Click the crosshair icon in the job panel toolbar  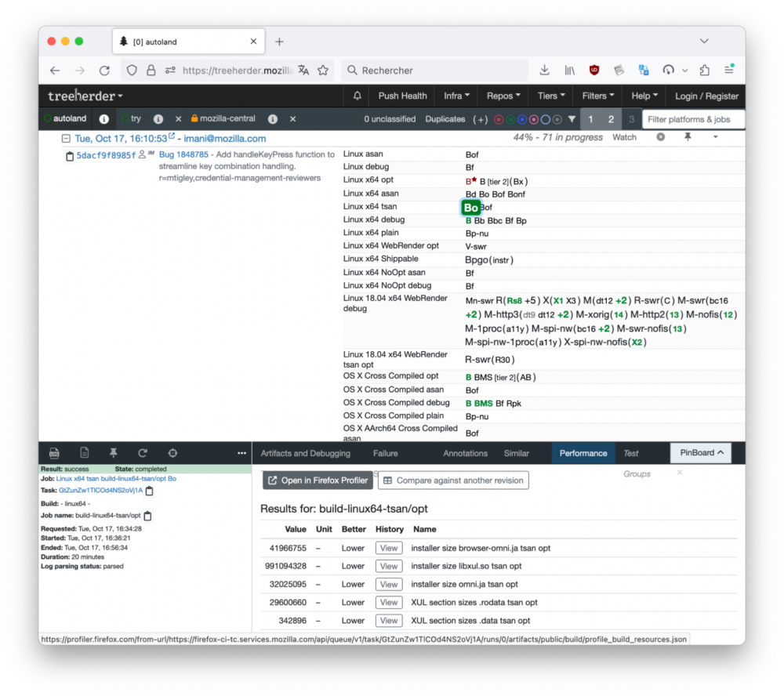pyautogui.click(x=172, y=453)
